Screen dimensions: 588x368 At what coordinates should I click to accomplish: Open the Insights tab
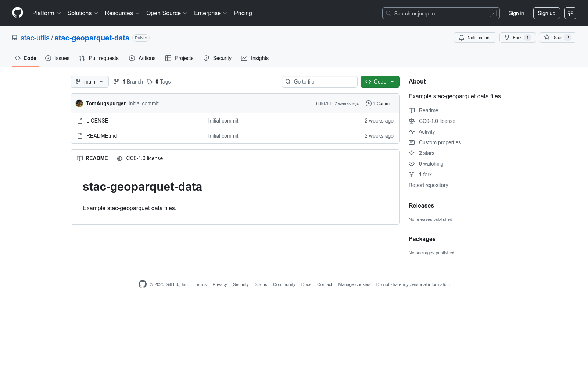click(x=255, y=58)
